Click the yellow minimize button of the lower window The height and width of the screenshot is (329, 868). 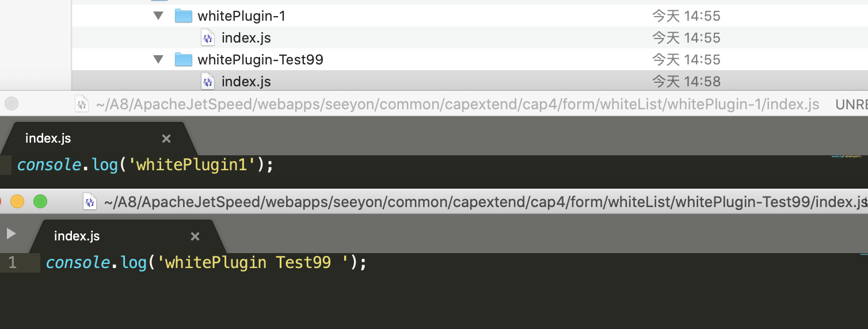point(17,201)
